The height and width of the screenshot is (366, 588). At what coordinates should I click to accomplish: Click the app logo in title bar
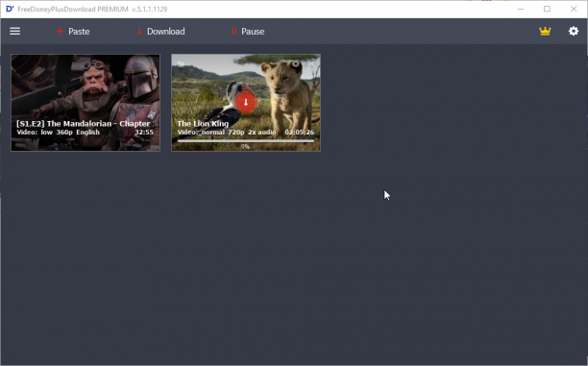click(x=10, y=9)
